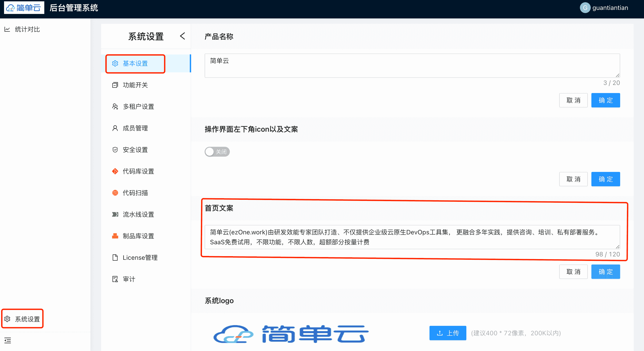Click the 后台管理系统 header title

[74, 8]
